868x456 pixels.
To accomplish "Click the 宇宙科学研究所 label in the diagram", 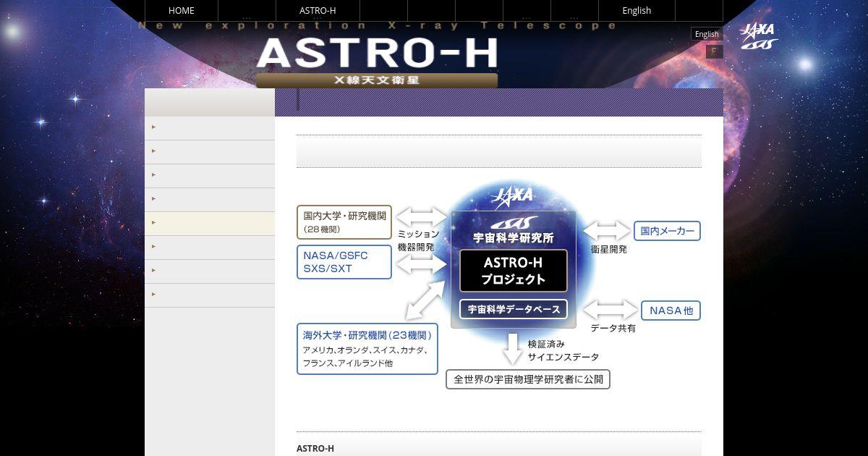I will [514, 237].
